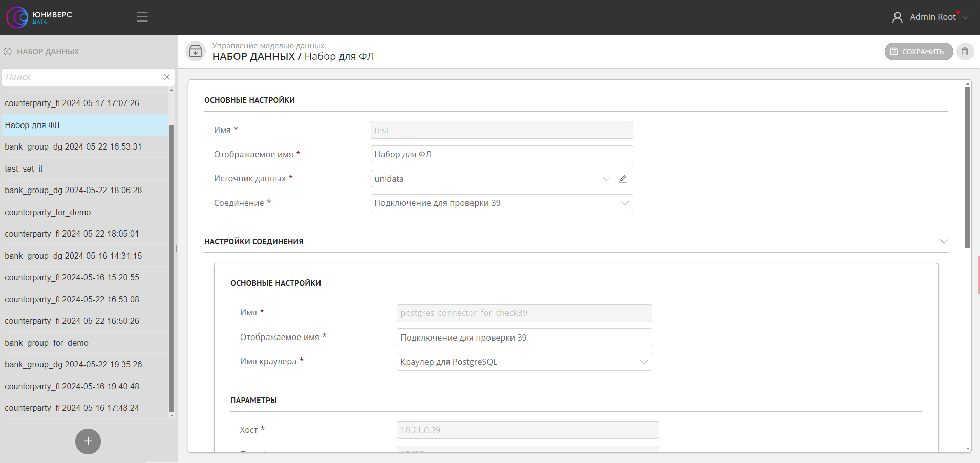Toggle the hamburger navigation menu

(142, 17)
